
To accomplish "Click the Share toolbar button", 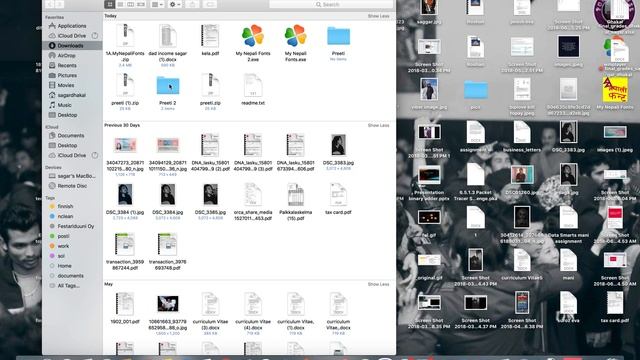I will (x=193, y=4).
